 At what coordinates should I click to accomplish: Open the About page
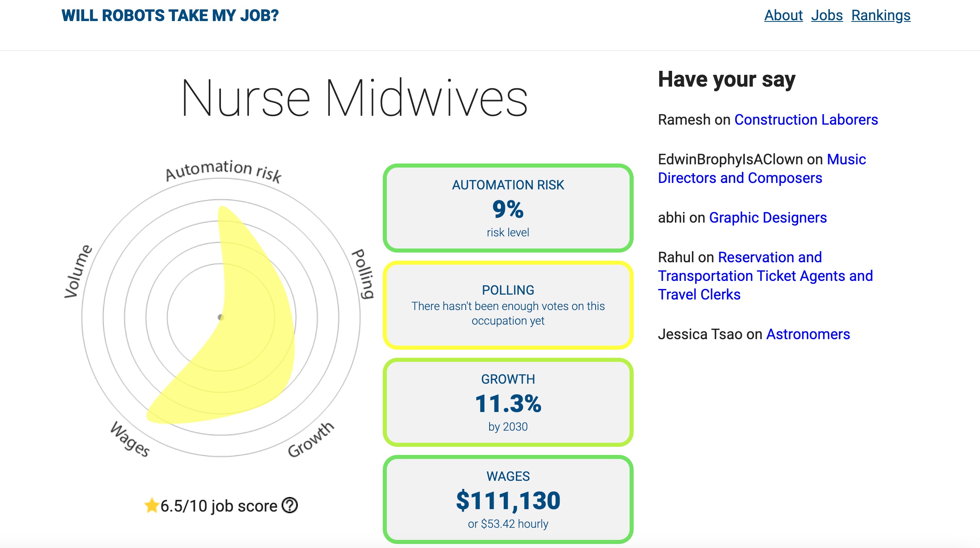point(783,15)
